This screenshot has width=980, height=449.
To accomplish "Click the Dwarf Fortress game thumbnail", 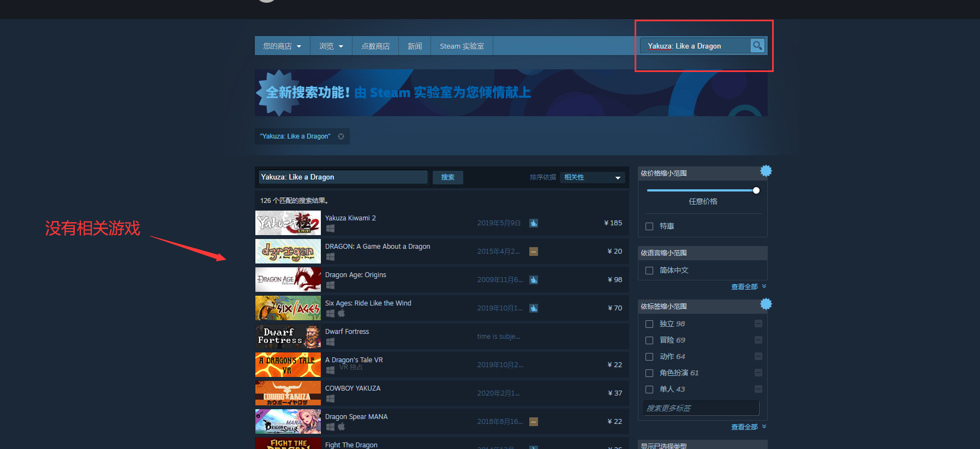I will [x=288, y=337].
